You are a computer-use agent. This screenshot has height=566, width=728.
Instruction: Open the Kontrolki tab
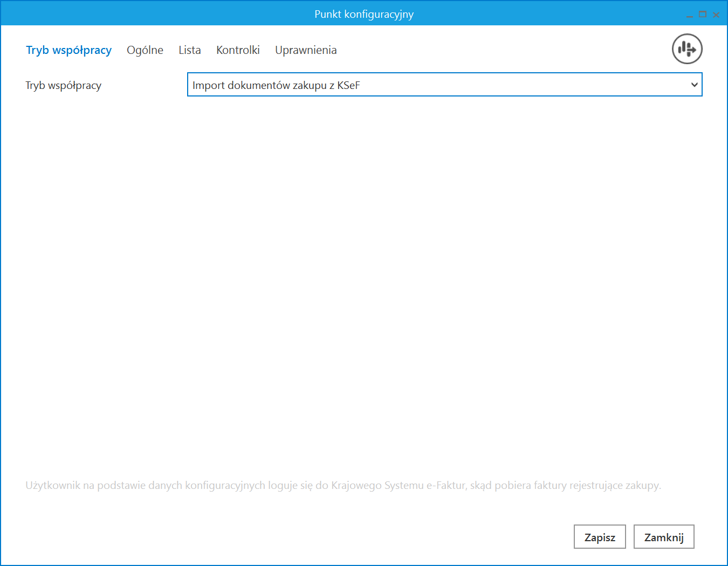pos(238,50)
